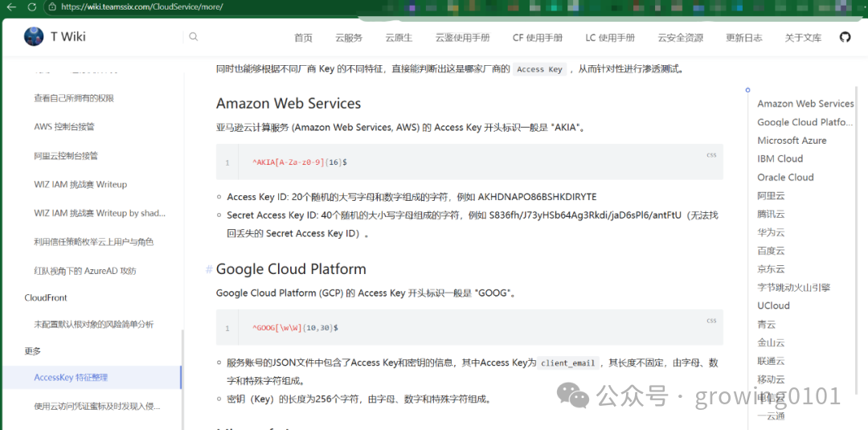Jump to 华为云 in outline
This screenshot has width=868, height=430.
(x=771, y=232)
